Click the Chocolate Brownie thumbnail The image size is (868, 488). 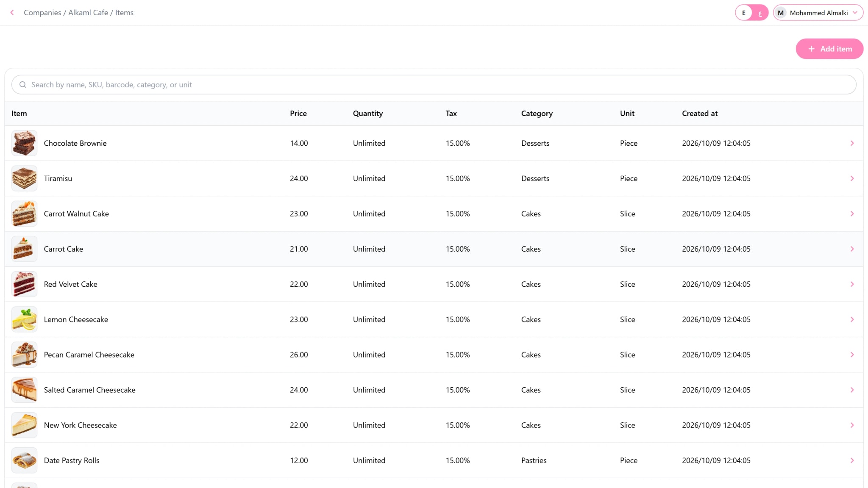click(24, 143)
